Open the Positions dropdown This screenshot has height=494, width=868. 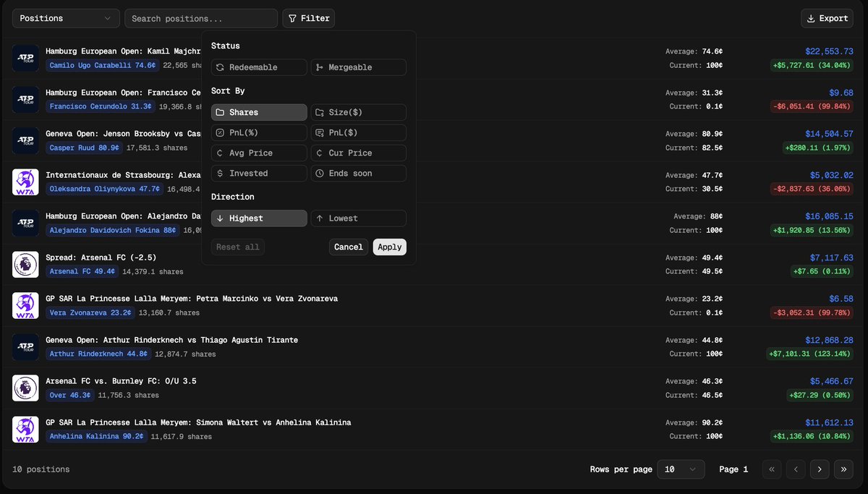[x=66, y=18]
